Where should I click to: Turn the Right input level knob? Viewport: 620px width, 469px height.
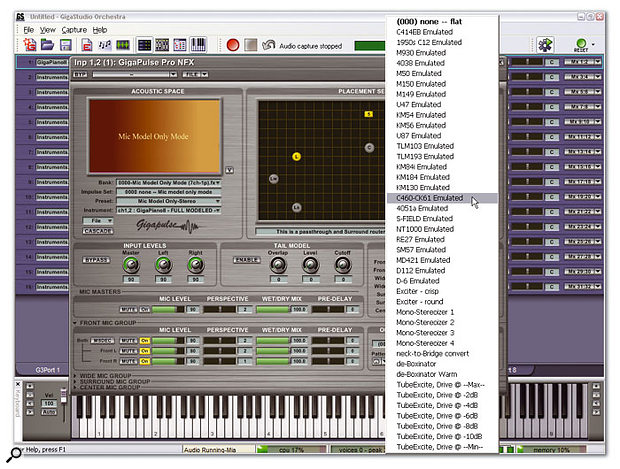point(195,265)
